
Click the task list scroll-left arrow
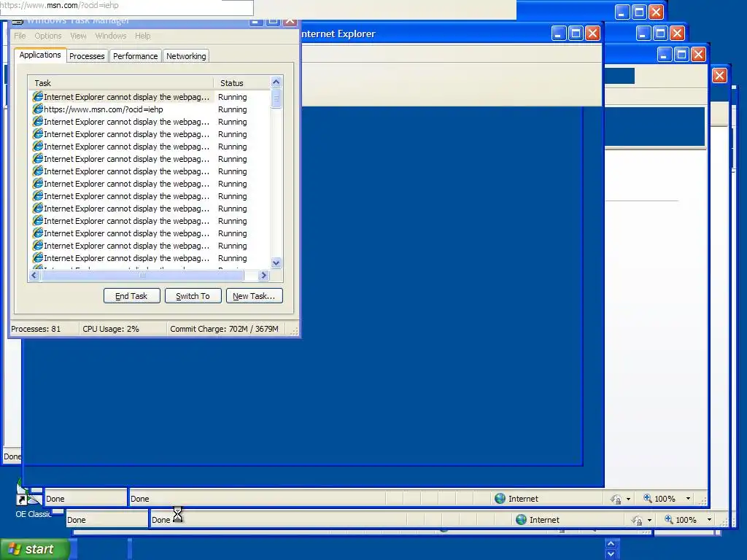pyautogui.click(x=34, y=275)
